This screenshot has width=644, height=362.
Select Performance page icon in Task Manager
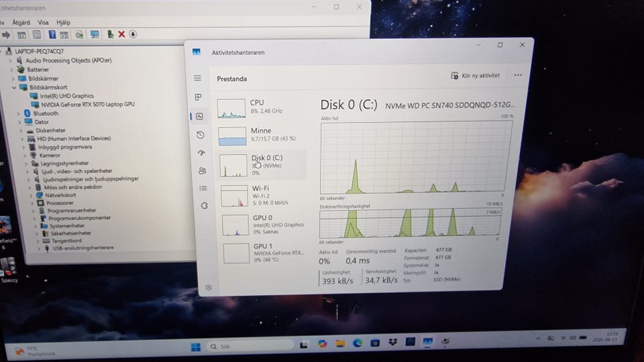(200, 117)
